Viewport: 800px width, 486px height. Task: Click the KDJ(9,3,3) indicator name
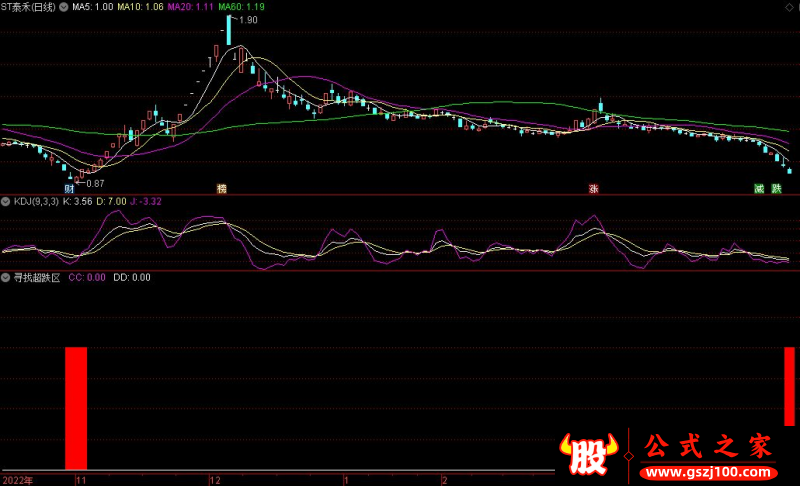(35, 201)
